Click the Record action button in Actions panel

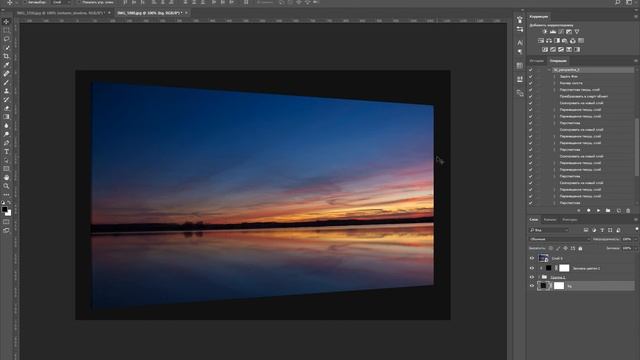coord(589,211)
